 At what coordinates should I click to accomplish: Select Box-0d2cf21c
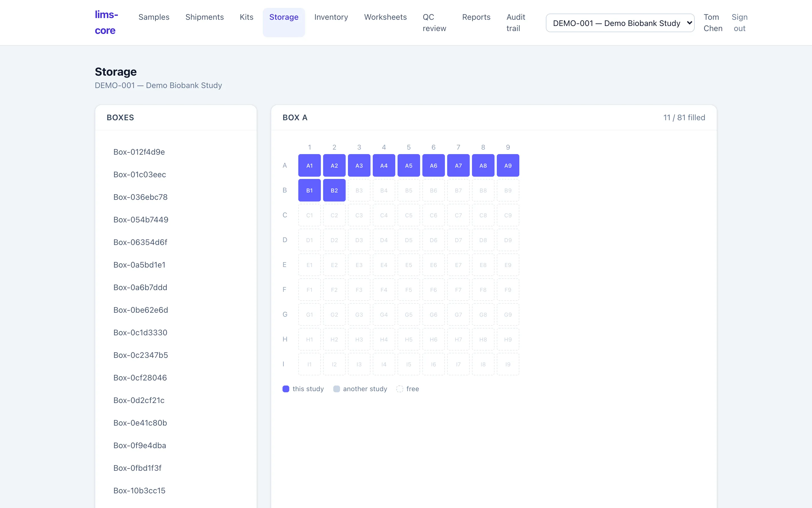point(175,400)
